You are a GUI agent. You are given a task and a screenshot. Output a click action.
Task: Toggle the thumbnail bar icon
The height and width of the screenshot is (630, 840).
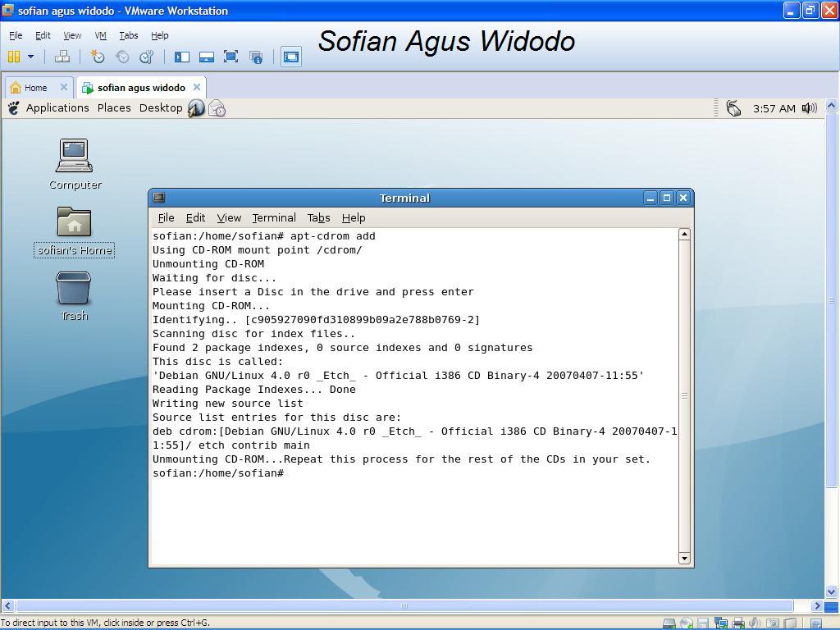tap(206, 57)
